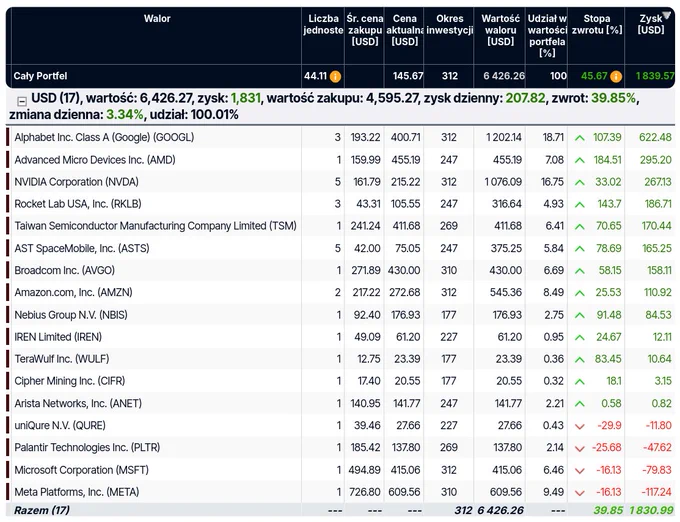Open Taiwan Semiconductor Manufacturing (TSM)
680x522 pixels.
tap(155, 226)
